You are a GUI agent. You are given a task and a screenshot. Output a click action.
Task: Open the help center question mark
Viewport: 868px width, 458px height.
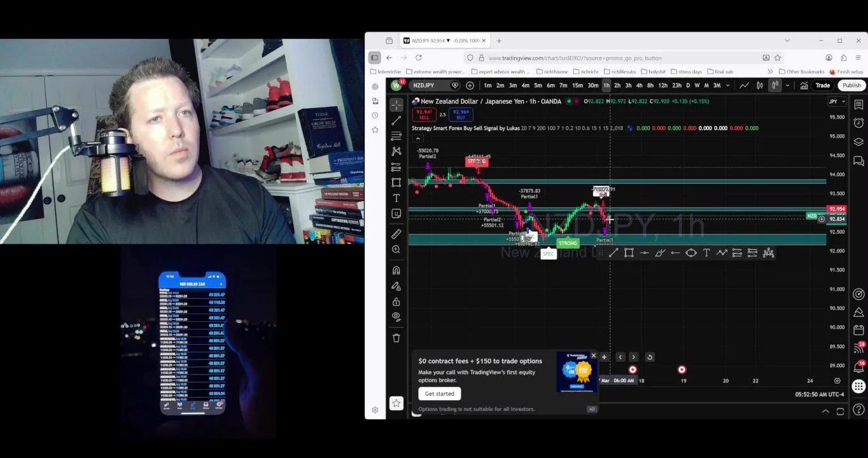pyautogui.click(x=858, y=410)
